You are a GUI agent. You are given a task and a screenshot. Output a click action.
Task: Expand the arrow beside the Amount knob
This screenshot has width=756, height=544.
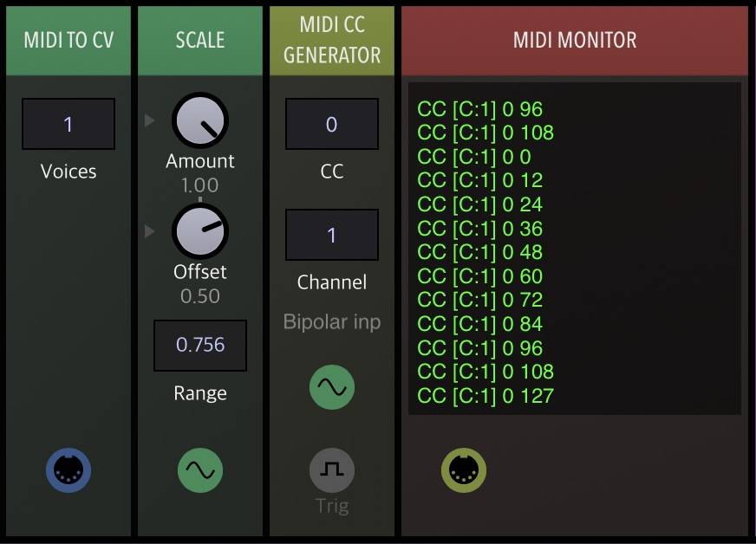(x=149, y=120)
